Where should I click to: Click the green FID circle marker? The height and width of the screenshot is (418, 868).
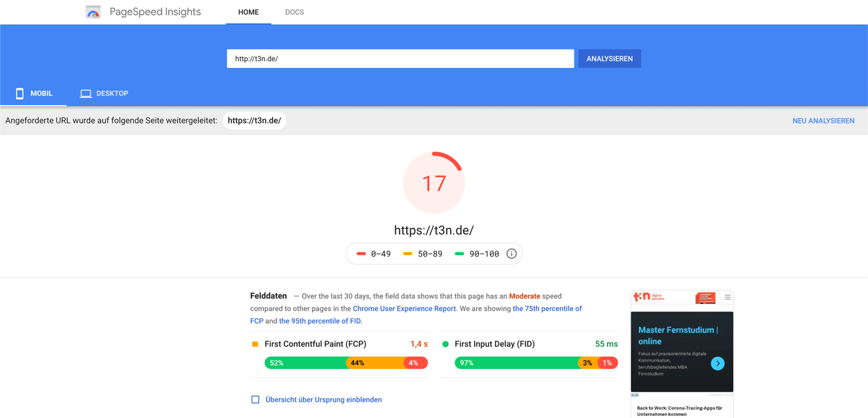click(446, 344)
